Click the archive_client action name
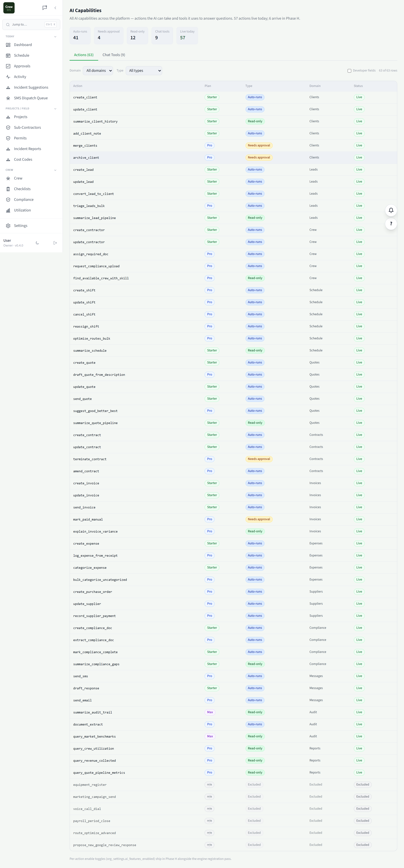Screen dimensions: 404x868 pyautogui.click(x=86, y=158)
